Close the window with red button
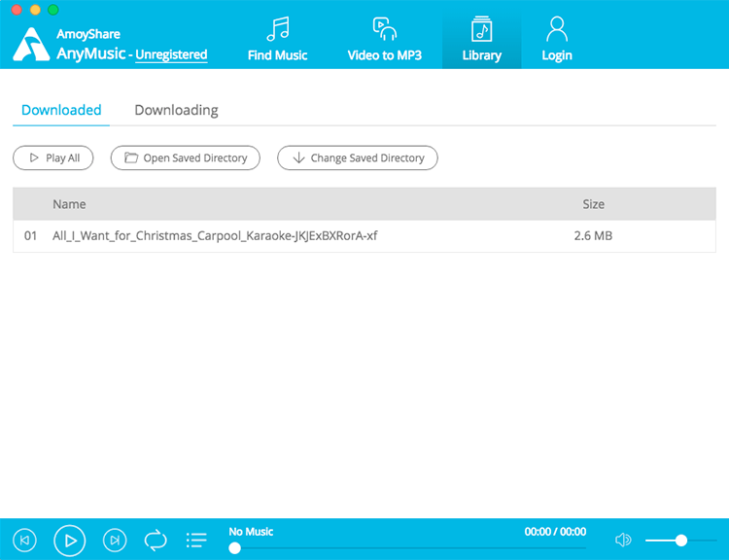 pyautogui.click(x=17, y=10)
